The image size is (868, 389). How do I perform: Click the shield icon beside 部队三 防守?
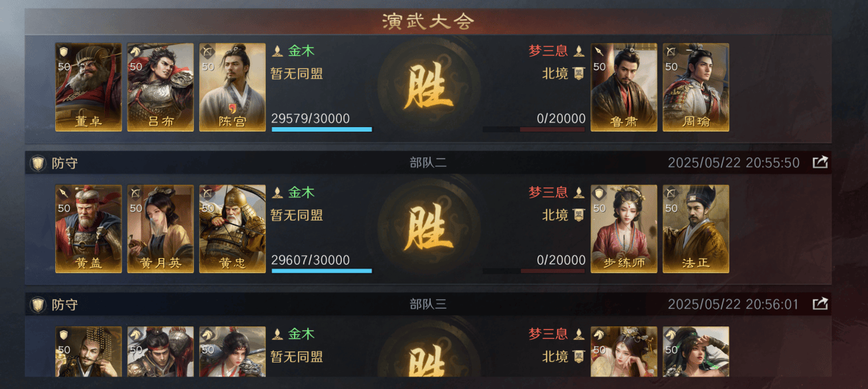pos(38,304)
